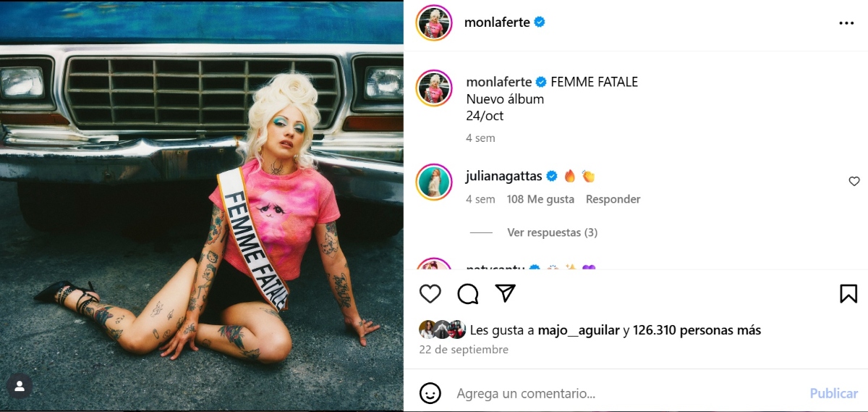Screen dimensions: 868x412
Task: Open julianagattas profile avatar
Action: (x=434, y=182)
